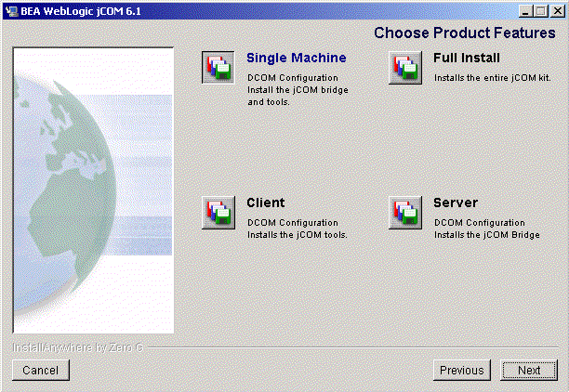Click the Full Install heading
Viewport: 569px width, 392px height.
pos(467,58)
